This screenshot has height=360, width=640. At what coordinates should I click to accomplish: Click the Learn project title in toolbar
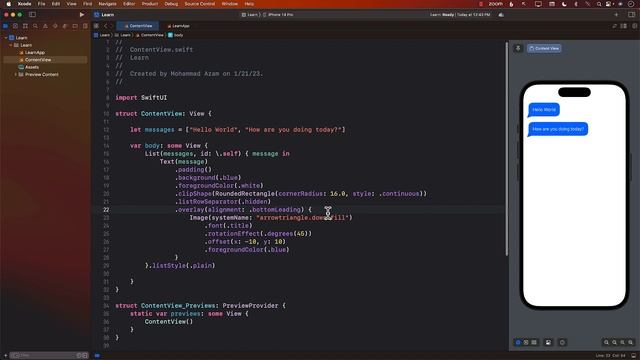108,15
